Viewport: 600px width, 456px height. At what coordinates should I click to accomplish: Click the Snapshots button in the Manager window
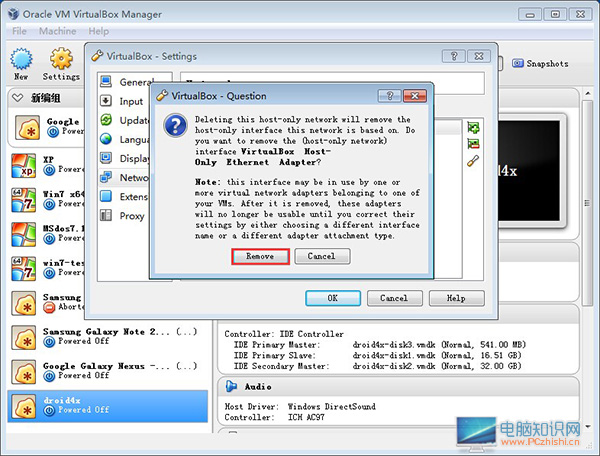pos(540,64)
